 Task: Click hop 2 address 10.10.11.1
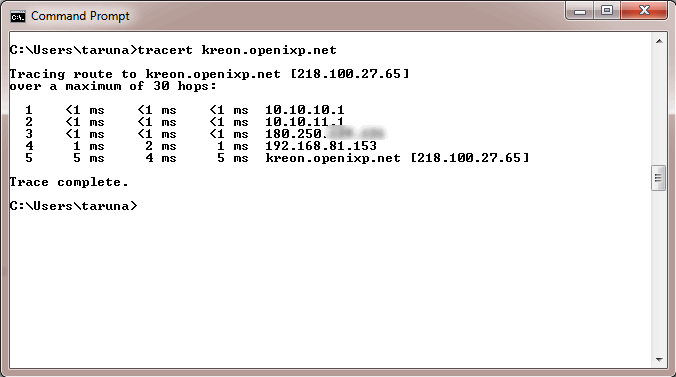305,122
